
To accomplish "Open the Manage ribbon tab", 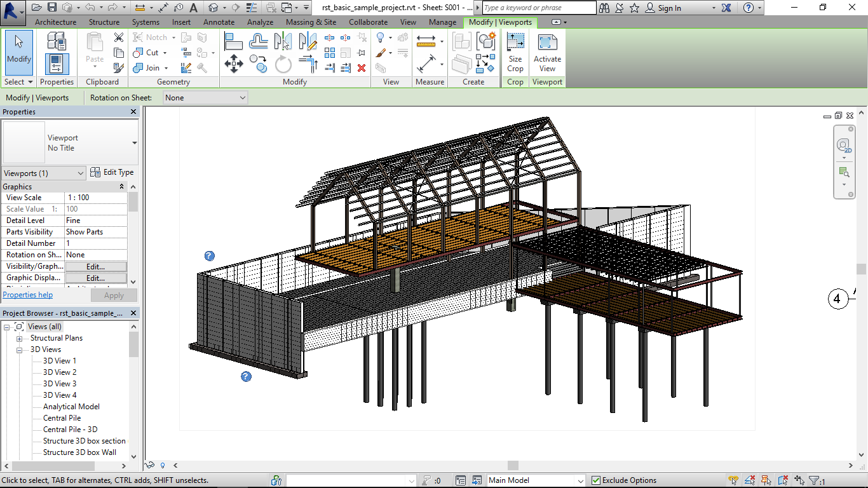I will [x=442, y=22].
